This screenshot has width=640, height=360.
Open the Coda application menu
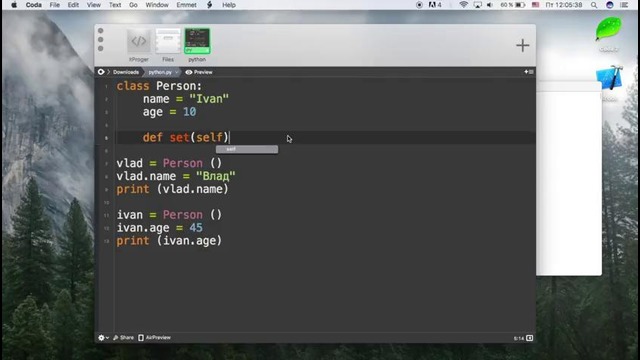[33, 5]
